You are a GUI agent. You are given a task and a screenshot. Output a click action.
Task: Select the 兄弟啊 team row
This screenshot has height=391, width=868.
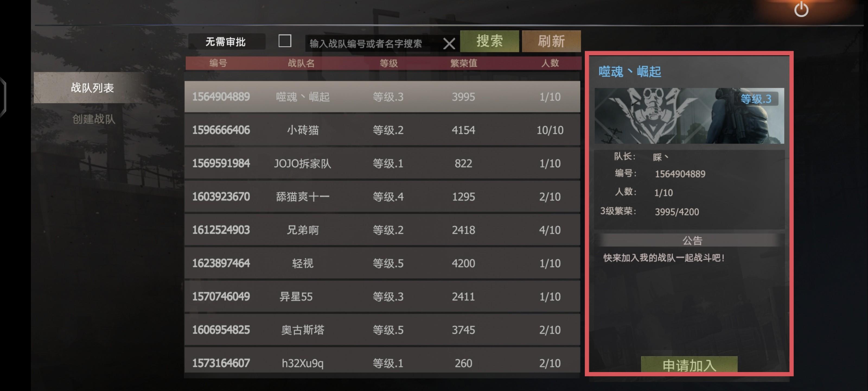tap(382, 230)
